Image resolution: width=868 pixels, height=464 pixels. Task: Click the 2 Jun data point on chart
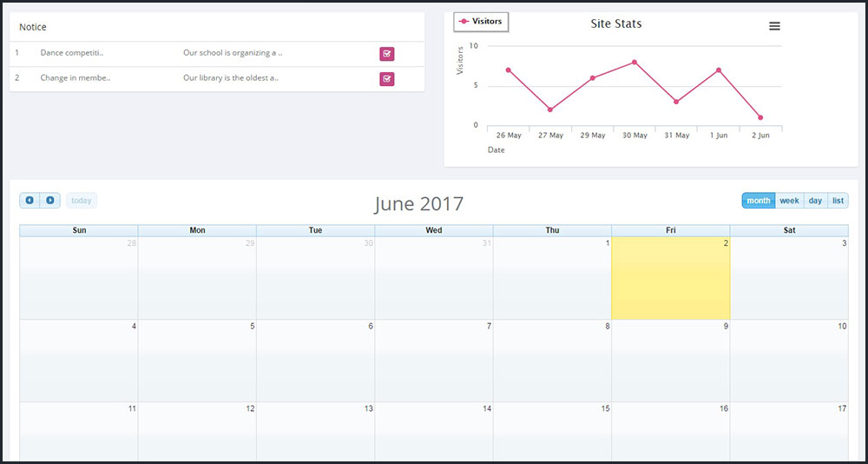pos(760,117)
